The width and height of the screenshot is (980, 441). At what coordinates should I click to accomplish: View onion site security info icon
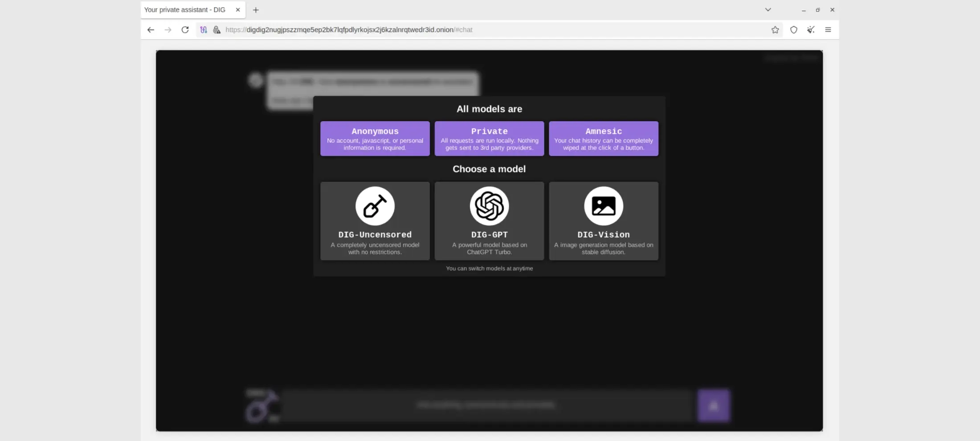(216, 30)
